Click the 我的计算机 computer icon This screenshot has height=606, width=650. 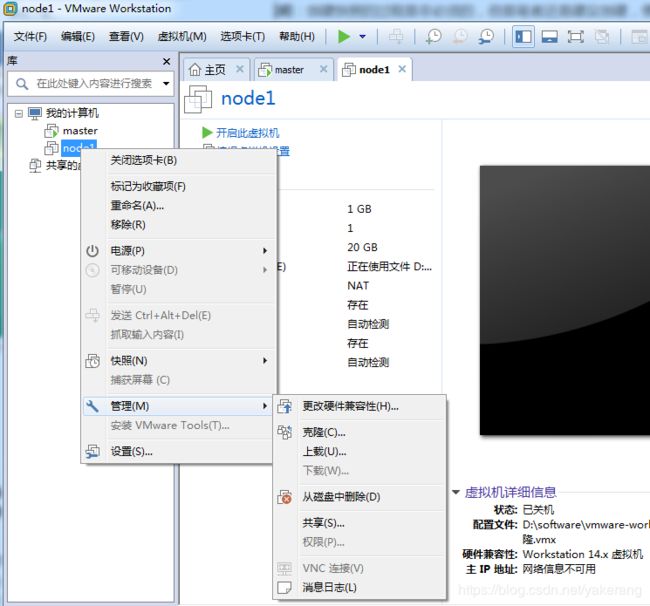click(35, 113)
